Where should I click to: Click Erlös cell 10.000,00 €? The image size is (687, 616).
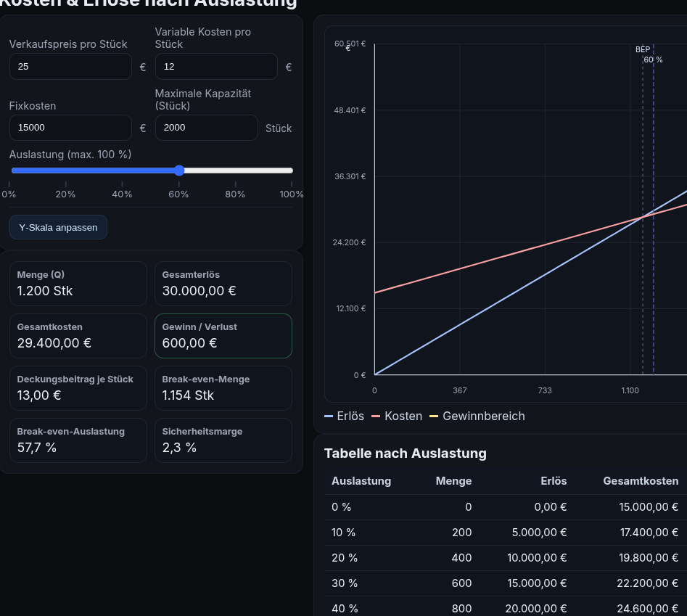pos(537,558)
